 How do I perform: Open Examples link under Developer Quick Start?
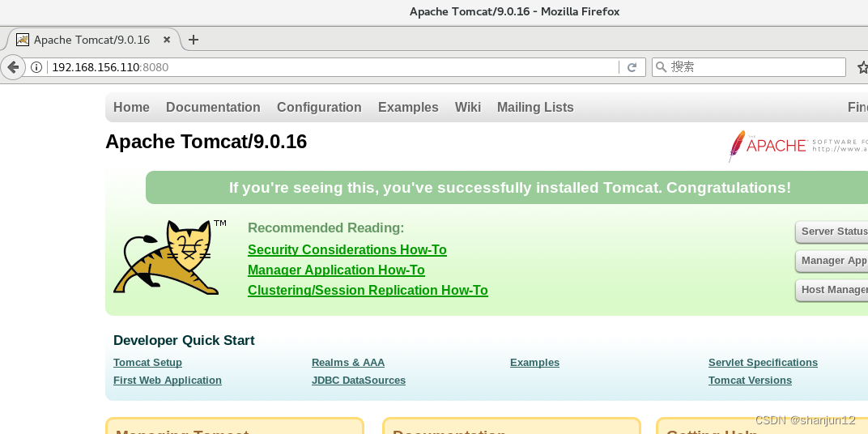coord(534,363)
